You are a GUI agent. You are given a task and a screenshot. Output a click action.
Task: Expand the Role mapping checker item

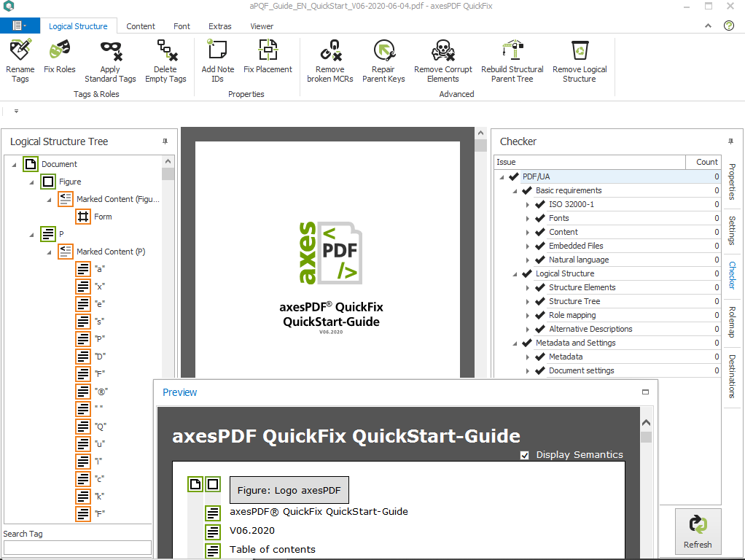[527, 315]
